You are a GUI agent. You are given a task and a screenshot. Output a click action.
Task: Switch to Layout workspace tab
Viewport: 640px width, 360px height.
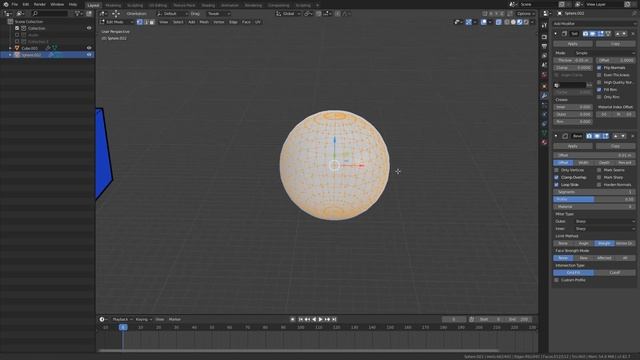93,5
